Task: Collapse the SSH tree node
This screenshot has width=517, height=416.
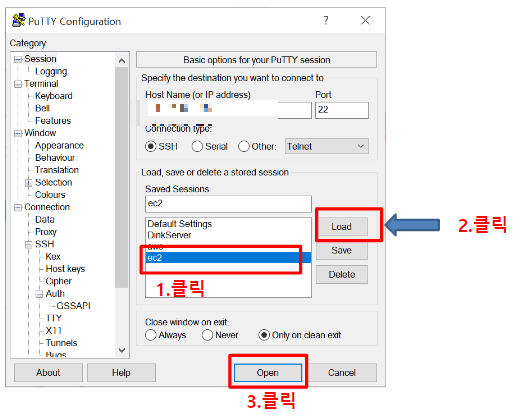Action: 28,245
